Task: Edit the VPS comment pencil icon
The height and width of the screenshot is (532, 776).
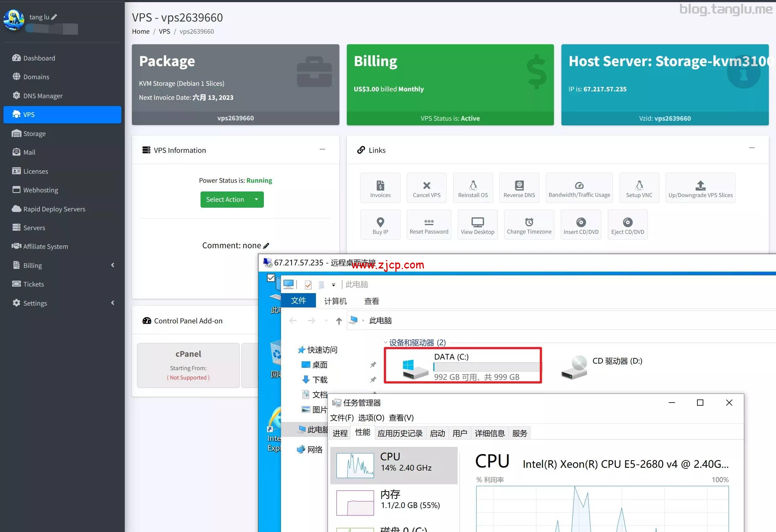Action: [x=266, y=246]
